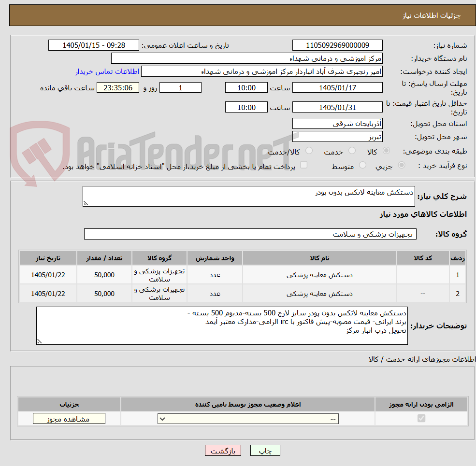Image resolution: width=476 pixels, height=466 pixels.
Task: Toggle the Islamic treasury payment checkbox
Action: point(303,165)
